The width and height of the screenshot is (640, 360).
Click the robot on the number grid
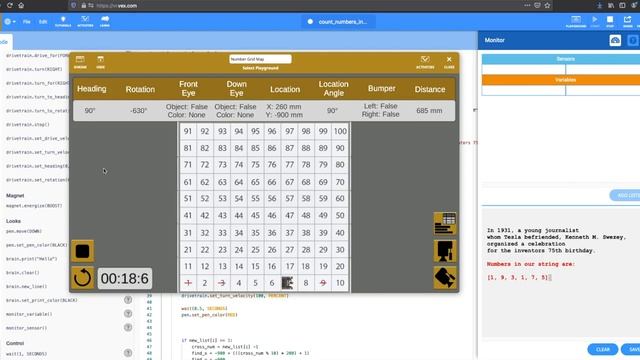(287, 283)
